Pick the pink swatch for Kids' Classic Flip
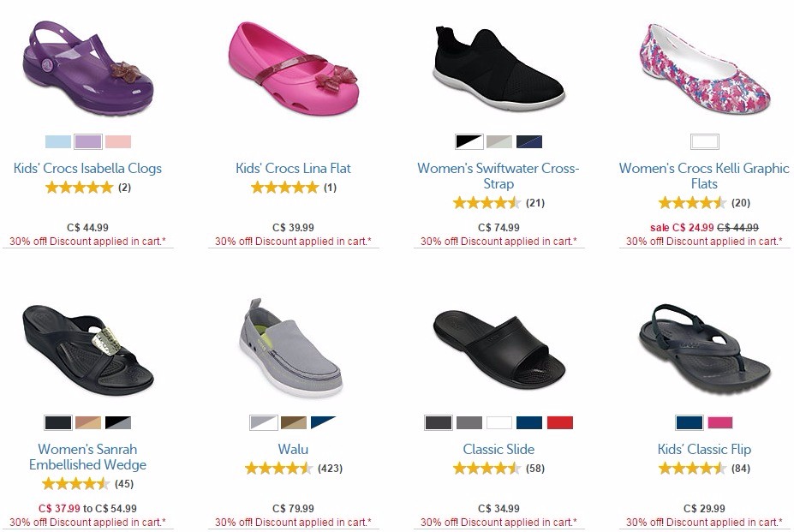794x532 pixels. [719, 422]
